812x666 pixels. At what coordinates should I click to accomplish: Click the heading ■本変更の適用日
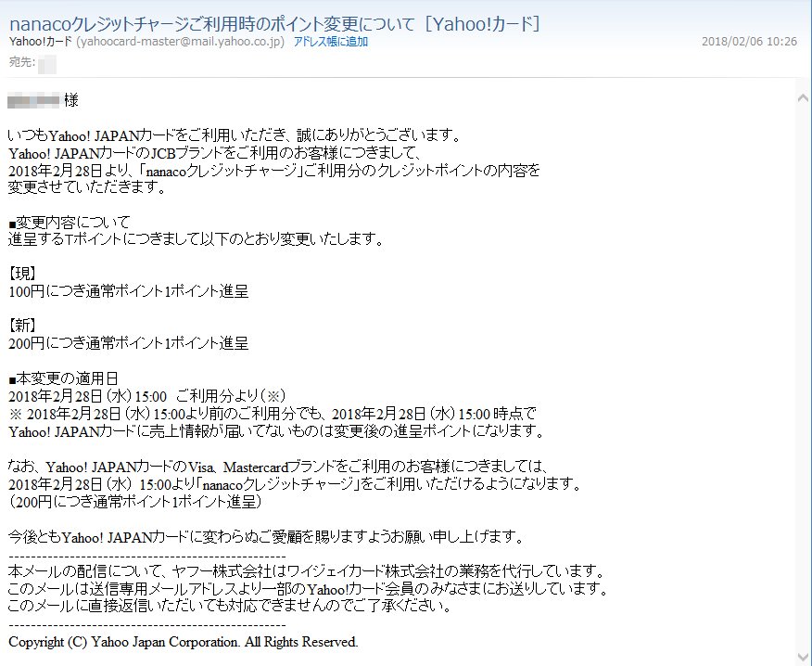64,378
